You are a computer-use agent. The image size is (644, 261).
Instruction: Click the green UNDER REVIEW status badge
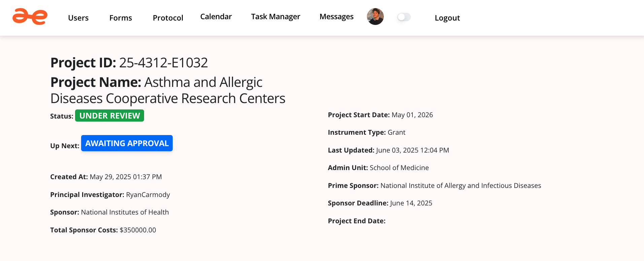pyautogui.click(x=109, y=116)
